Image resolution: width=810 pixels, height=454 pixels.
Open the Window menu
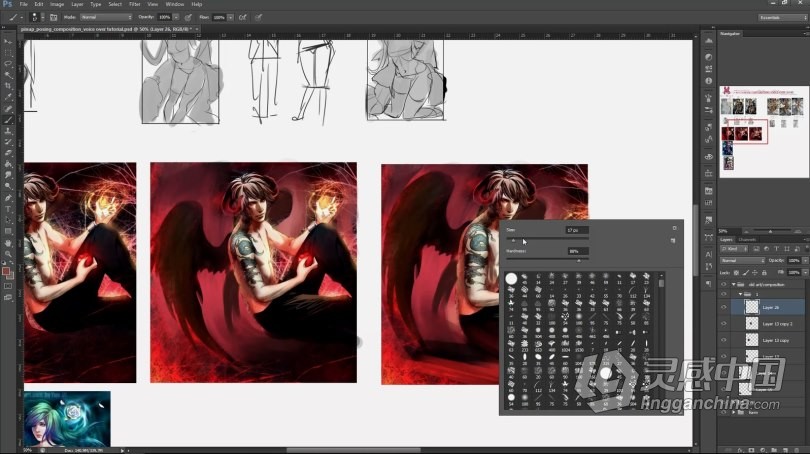pos(175,4)
